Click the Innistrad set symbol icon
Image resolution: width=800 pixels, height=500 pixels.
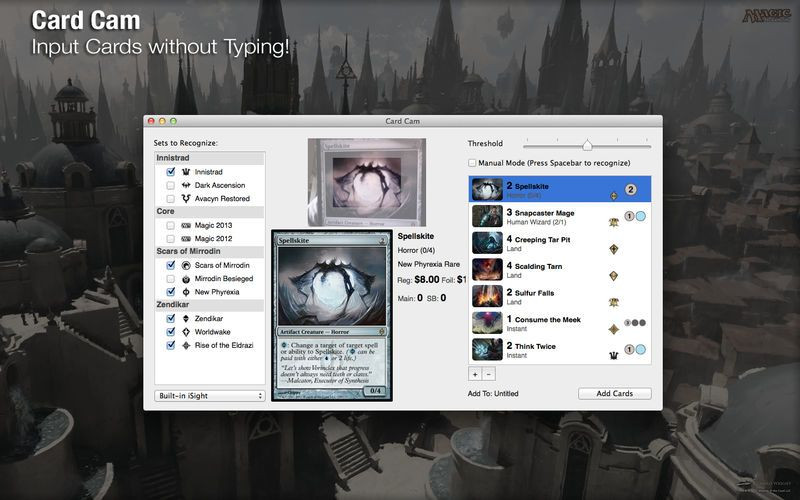(x=186, y=172)
